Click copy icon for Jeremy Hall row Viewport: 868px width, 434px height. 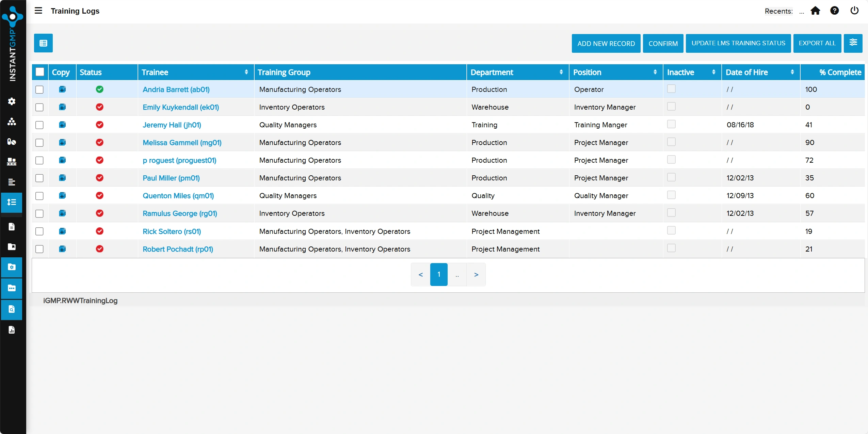[x=62, y=125]
